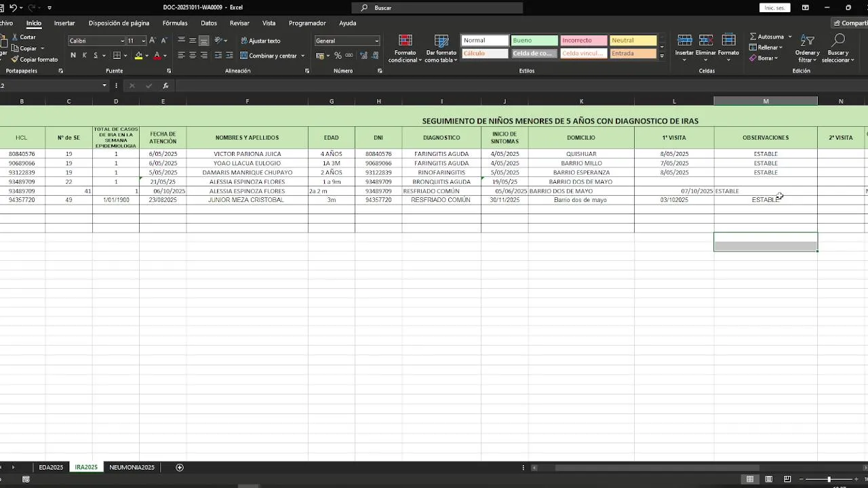Add a new sheet with plus button

coord(180,467)
